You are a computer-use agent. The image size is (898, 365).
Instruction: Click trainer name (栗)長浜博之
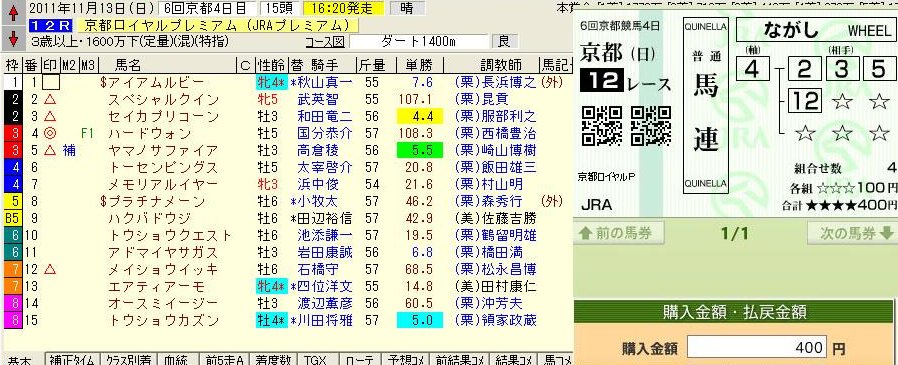pos(495,83)
